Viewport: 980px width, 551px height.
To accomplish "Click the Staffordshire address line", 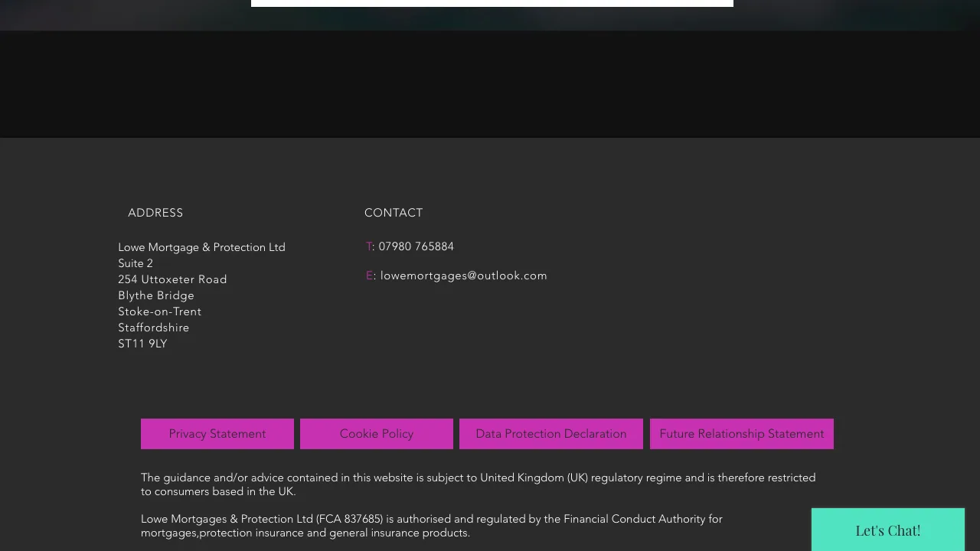I will point(153,328).
